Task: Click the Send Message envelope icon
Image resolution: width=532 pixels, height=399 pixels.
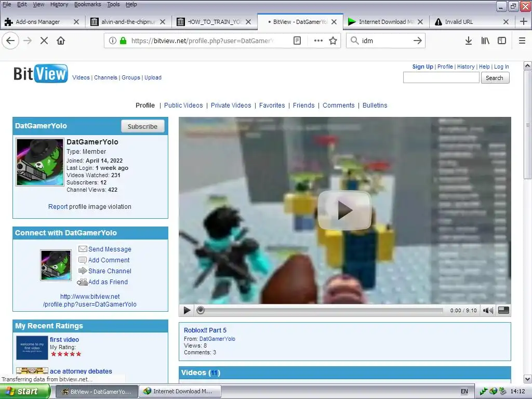Action: point(83,249)
